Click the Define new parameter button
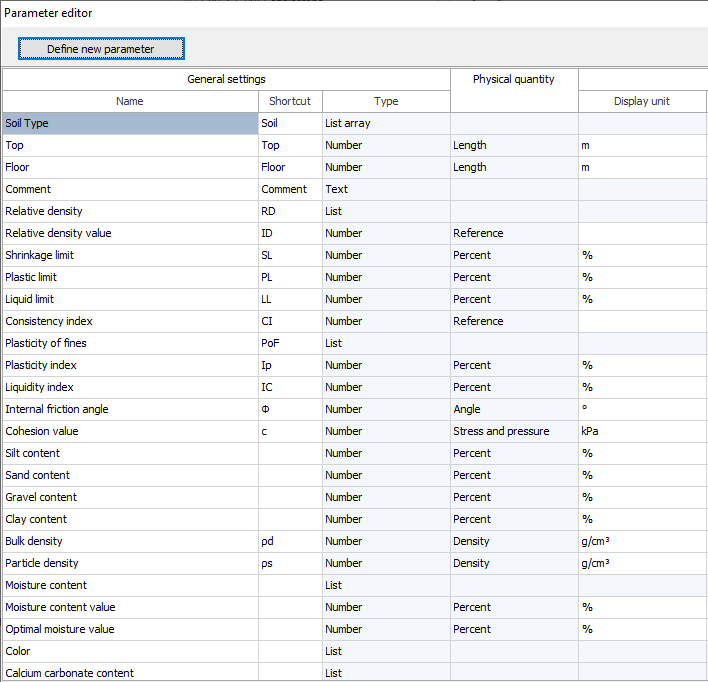This screenshot has width=708, height=682. [100, 49]
